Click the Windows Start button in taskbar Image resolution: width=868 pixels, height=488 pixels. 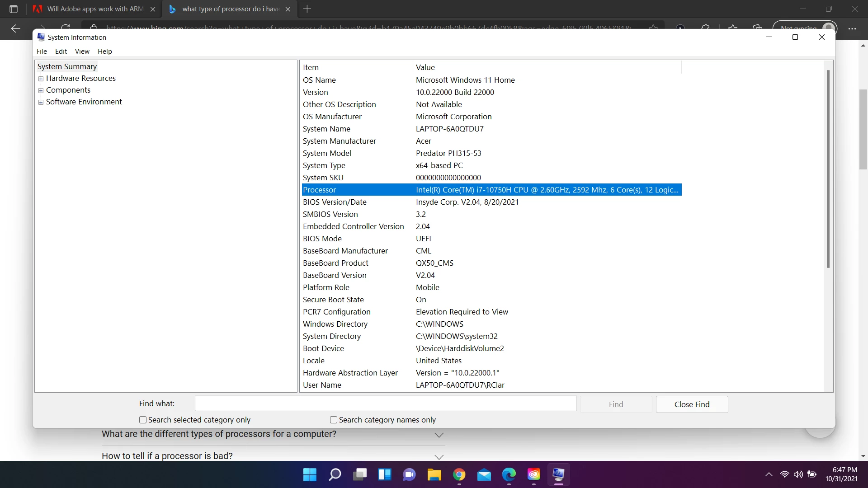tap(310, 474)
